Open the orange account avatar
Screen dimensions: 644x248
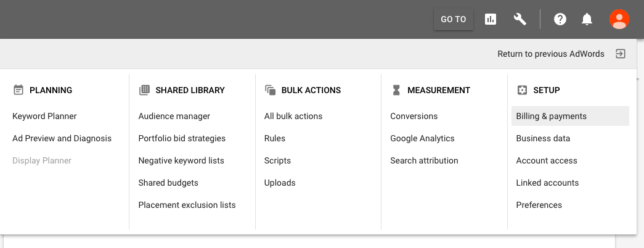[x=619, y=19]
